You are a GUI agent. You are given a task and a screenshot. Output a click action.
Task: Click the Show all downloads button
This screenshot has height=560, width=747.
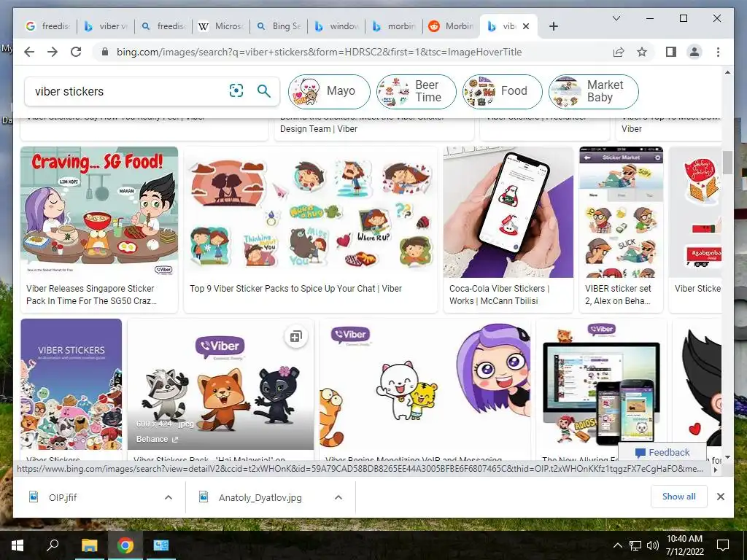click(x=678, y=497)
